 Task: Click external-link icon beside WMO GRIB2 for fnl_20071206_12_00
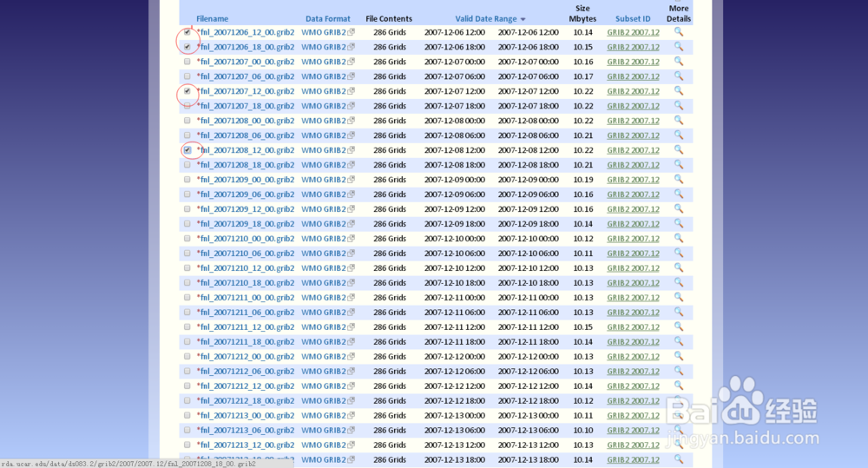[x=351, y=32]
